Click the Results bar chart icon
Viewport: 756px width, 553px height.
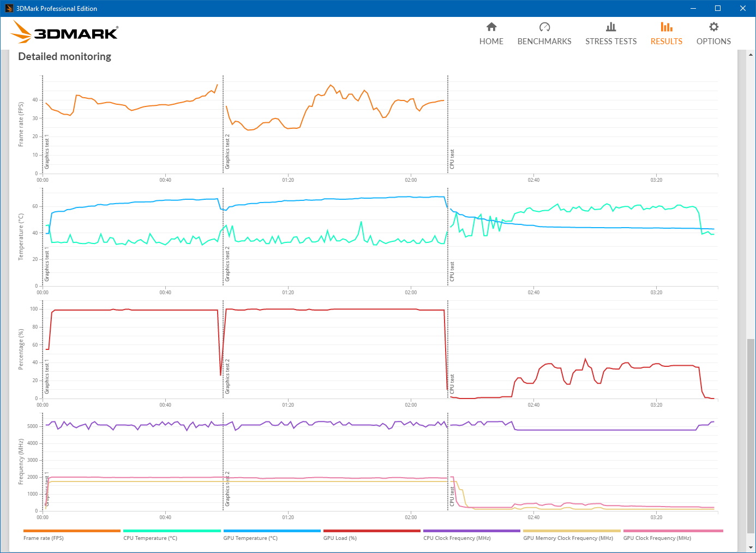pos(666,27)
